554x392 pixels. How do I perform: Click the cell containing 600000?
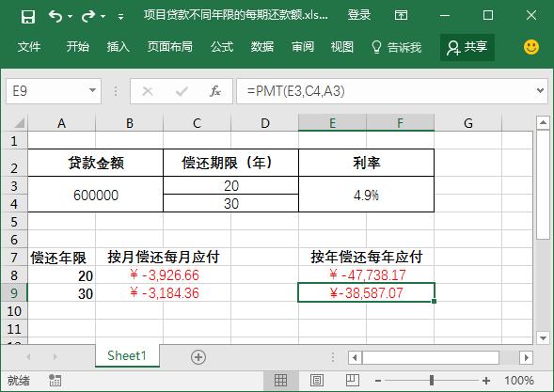coord(95,195)
